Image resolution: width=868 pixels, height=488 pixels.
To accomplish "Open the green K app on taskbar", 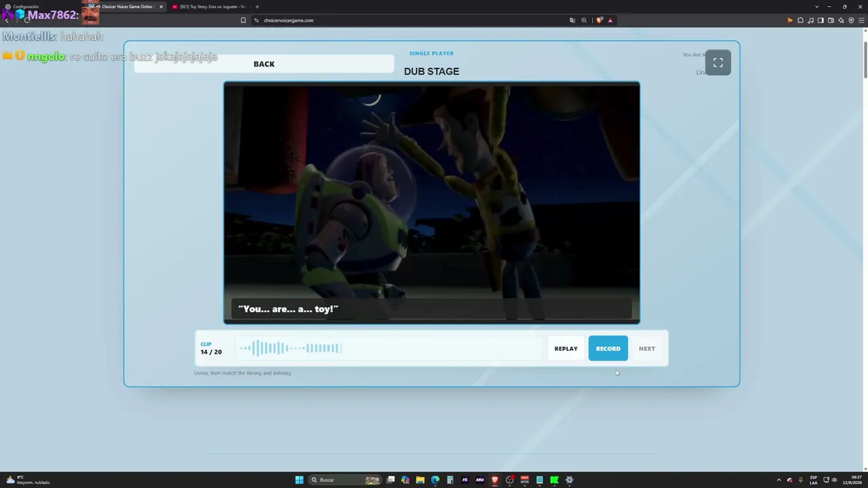I will (554, 480).
